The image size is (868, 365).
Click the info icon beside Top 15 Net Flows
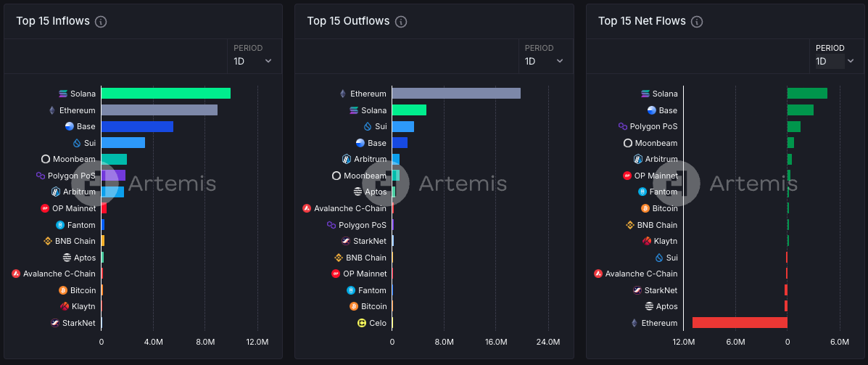coord(698,22)
